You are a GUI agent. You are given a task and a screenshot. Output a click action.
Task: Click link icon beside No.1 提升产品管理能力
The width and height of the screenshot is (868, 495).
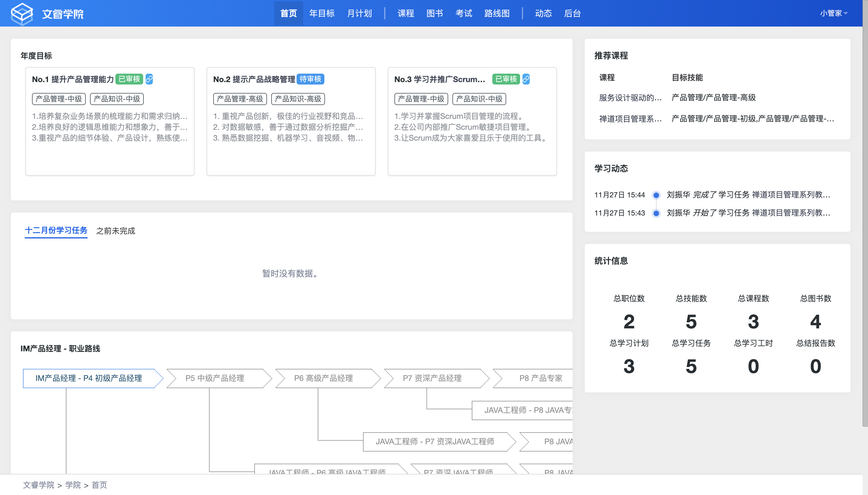click(x=149, y=79)
